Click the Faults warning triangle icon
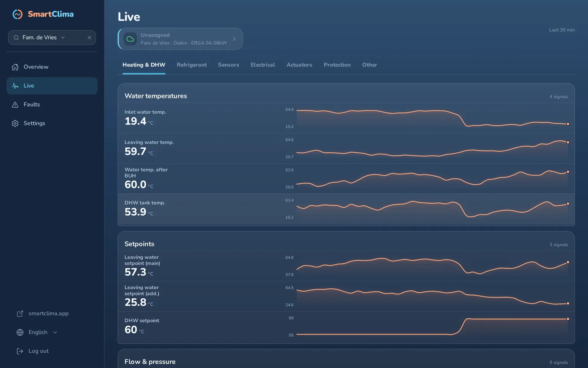 click(x=15, y=105)
